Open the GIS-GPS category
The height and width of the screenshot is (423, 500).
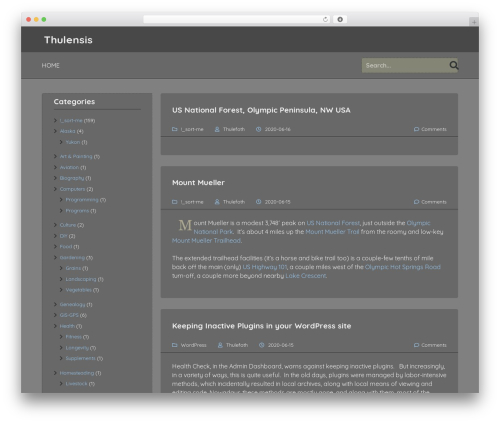pyautogui.click(x=69, y=315)
